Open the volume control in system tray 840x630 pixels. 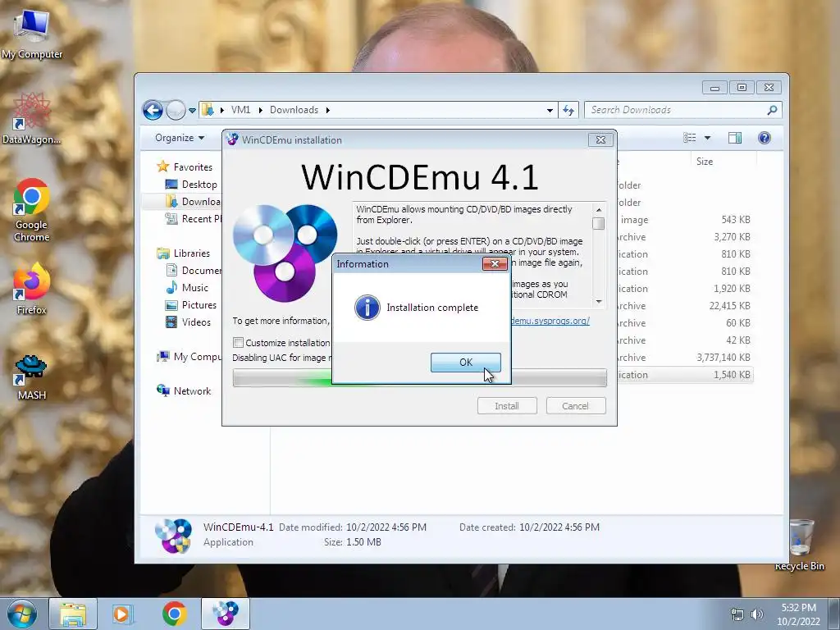tap(757, 614)
